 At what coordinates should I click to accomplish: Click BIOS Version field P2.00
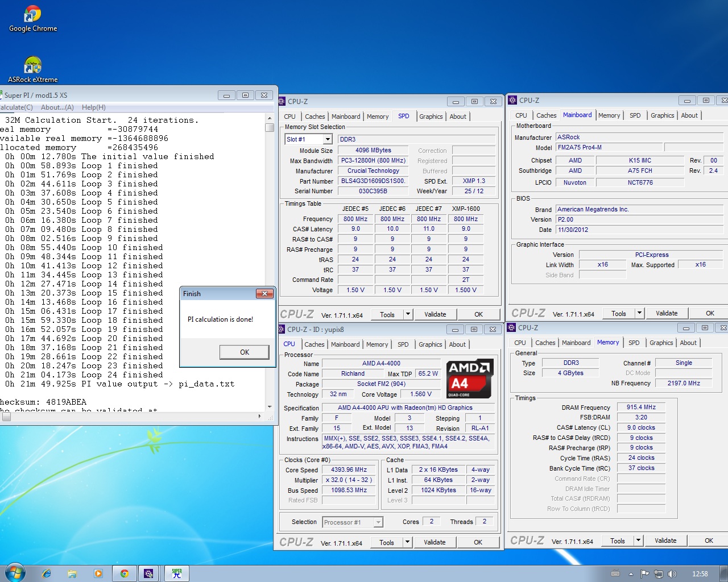click(640, 219)
